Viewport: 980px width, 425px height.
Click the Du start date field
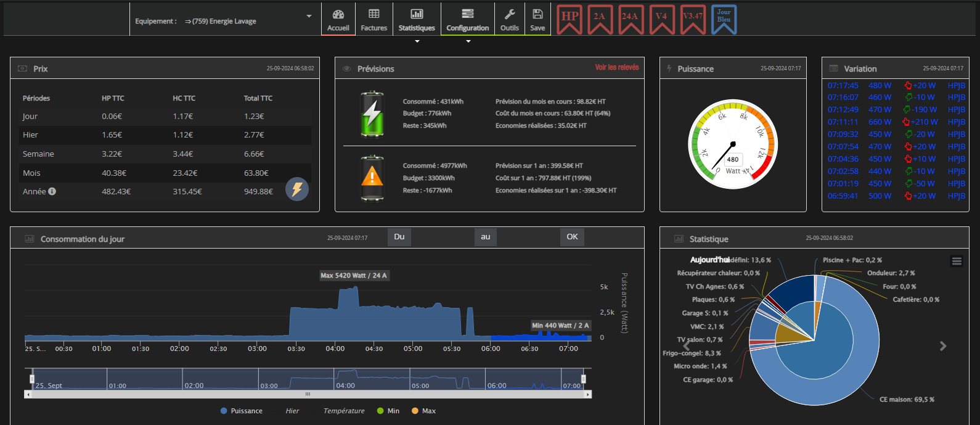point(399,237)
